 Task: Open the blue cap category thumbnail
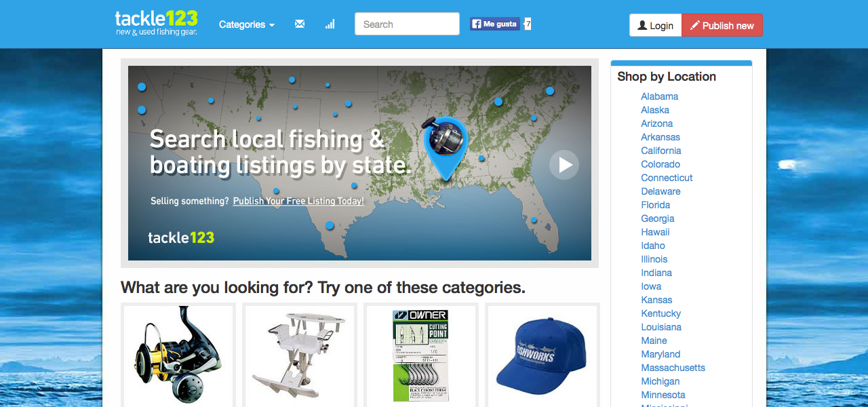542,355
